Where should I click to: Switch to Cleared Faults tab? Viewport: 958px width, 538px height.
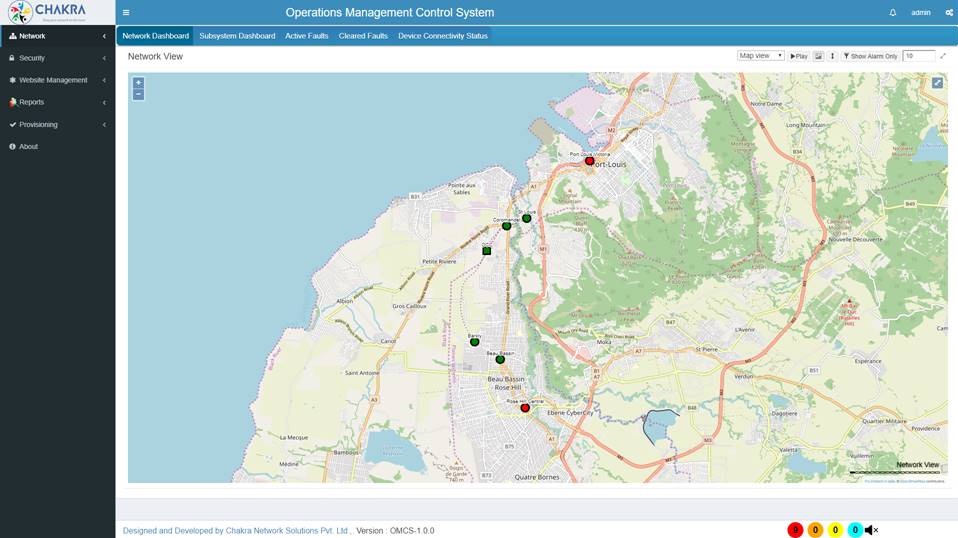tap(363, 36)
